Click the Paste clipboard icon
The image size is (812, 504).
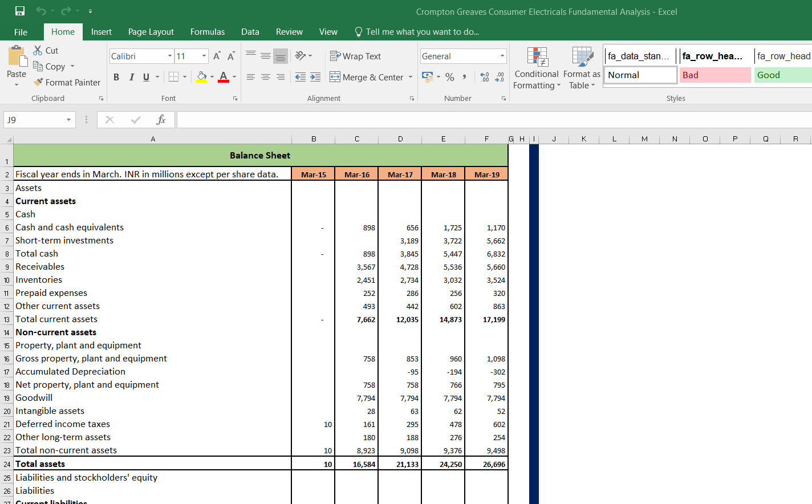[17, 56]
